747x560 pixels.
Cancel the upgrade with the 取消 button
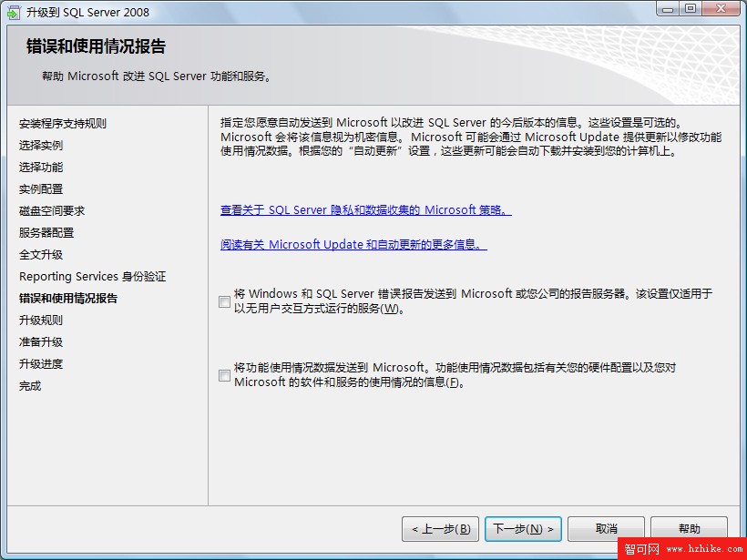(606, 528)
